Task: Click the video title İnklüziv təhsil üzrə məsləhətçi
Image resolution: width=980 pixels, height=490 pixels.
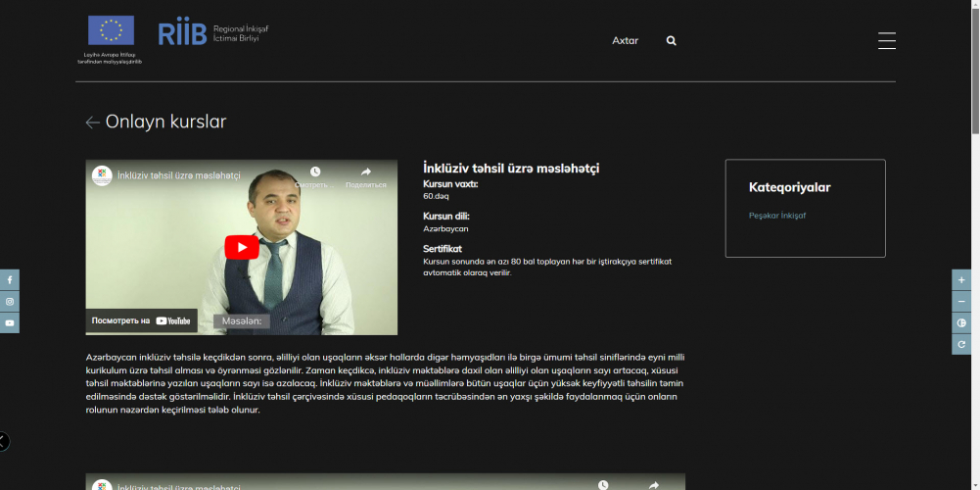Action: (179, 175)
